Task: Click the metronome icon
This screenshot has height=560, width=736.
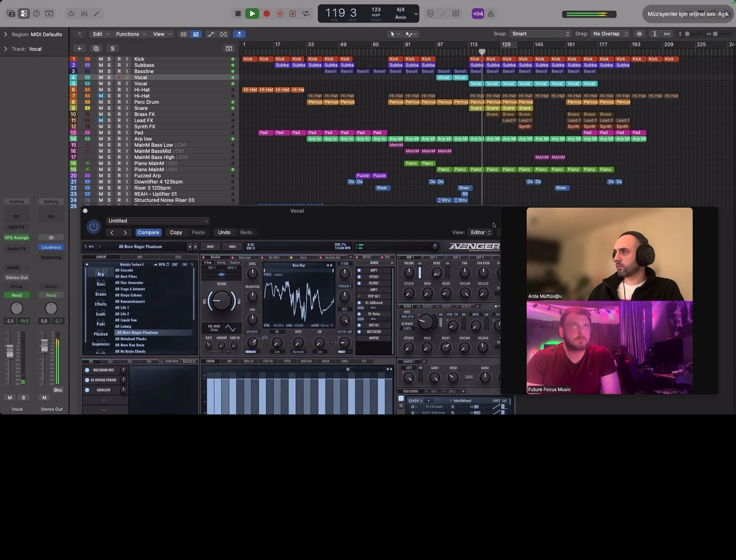Action: [491, 14]
